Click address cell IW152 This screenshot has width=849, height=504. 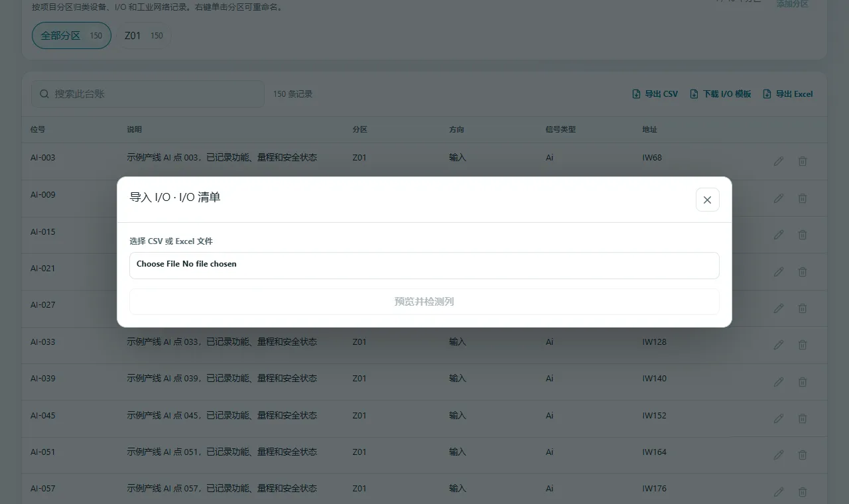pyautogui.click(x=655, y=416)
